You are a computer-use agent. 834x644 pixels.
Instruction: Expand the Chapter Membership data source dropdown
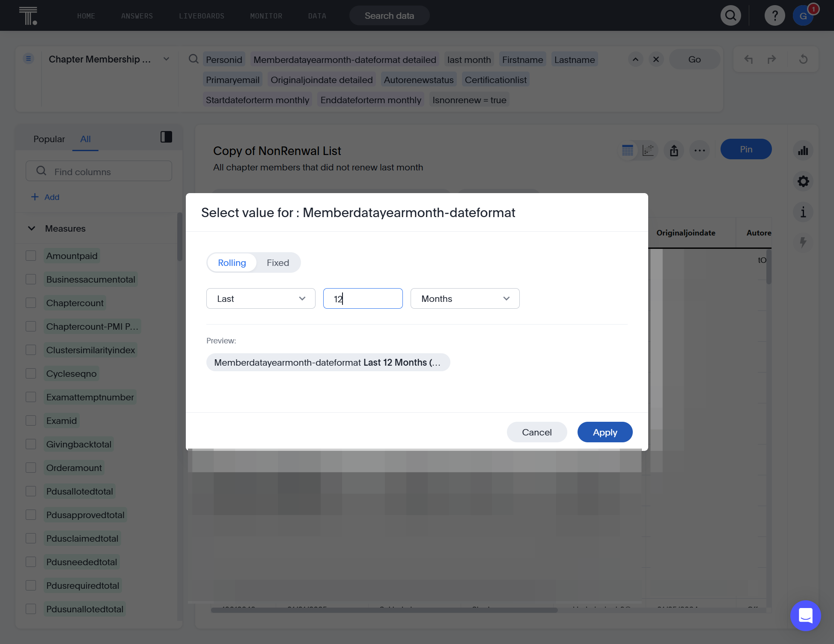167,59
